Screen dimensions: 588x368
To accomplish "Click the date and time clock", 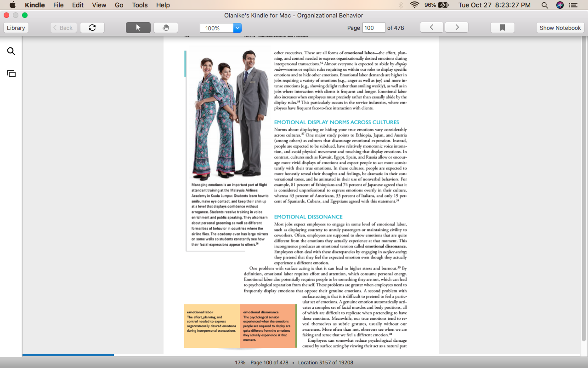I will point(494,5).
